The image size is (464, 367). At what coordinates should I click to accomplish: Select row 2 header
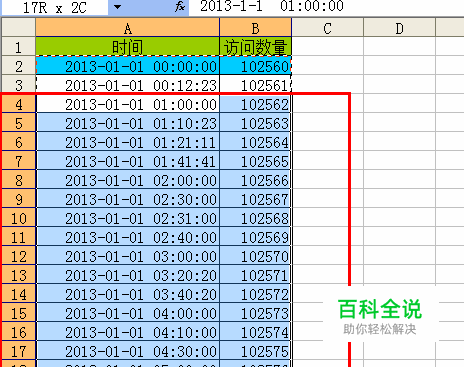[x=19, y=66]
